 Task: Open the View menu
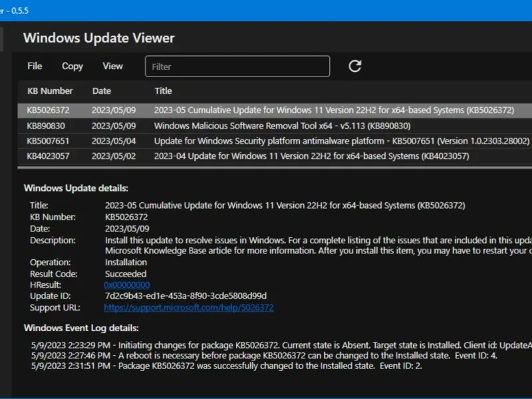point(112,66)
